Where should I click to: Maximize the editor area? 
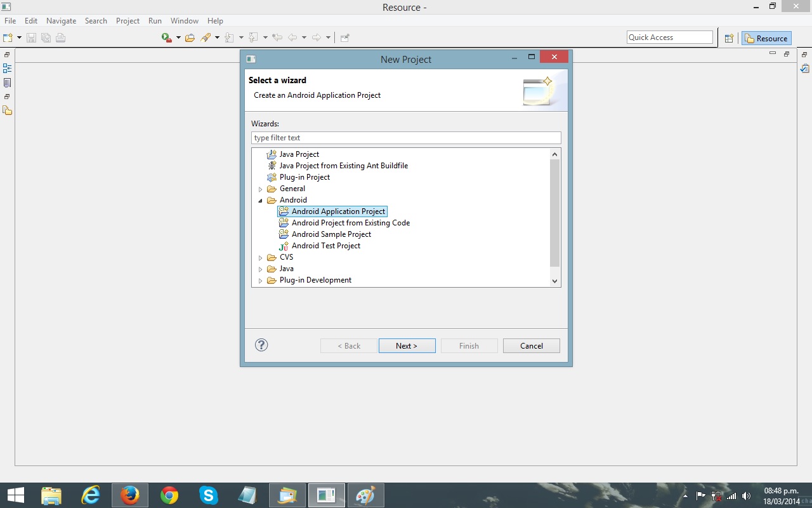pos(786,53)
